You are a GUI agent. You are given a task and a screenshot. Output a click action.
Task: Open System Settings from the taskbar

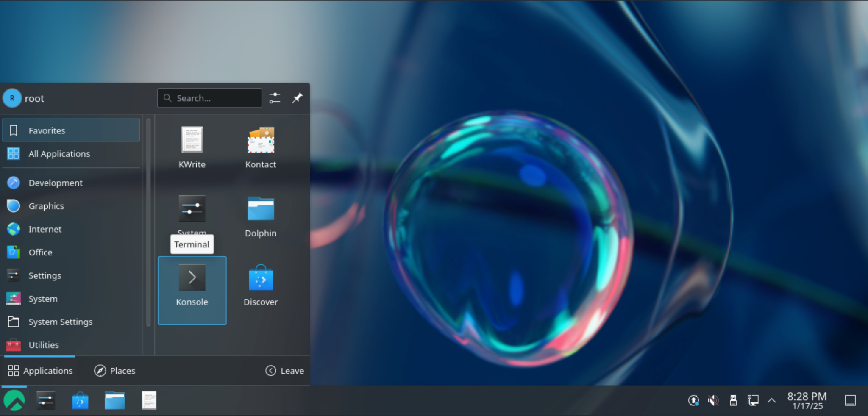click(x=46, y=400)
